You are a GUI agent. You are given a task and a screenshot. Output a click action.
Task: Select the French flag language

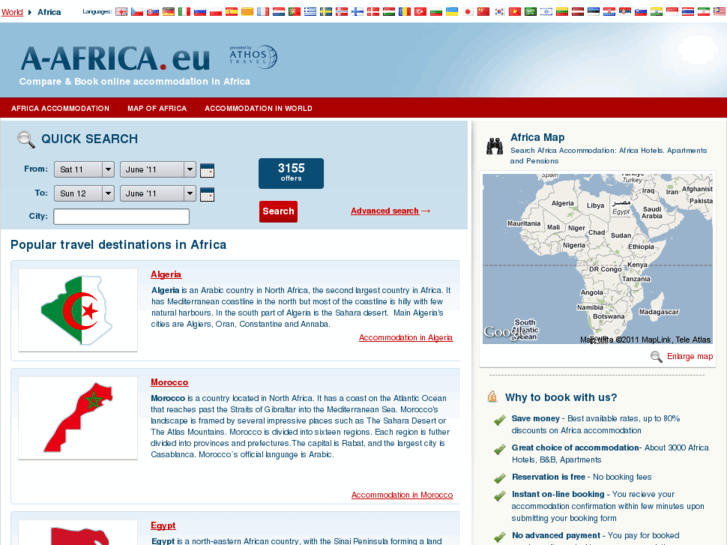[263, 12]
